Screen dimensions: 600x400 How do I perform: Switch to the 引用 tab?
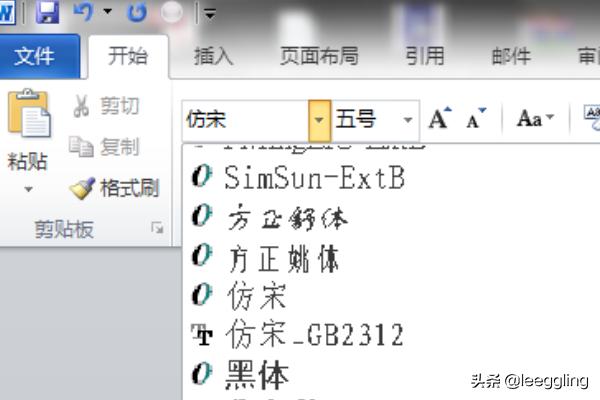(425, 56)
